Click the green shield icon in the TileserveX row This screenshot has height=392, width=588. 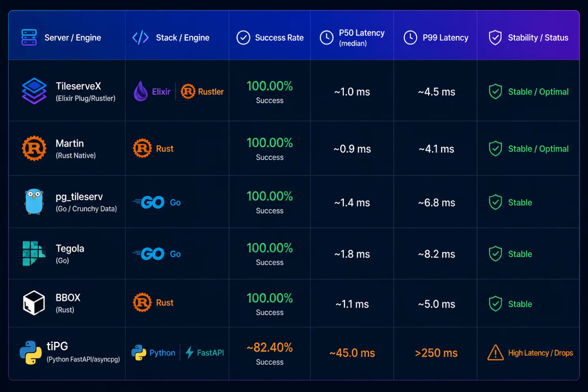click(495, 92)
